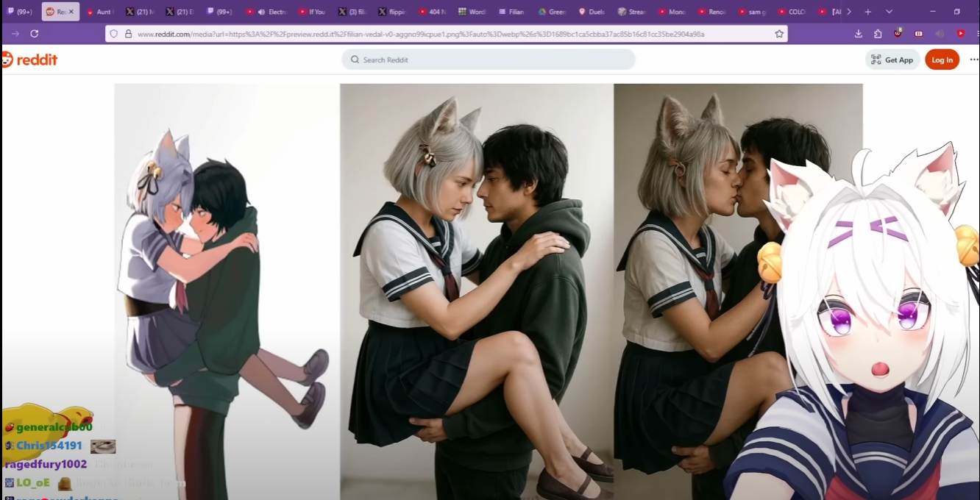
Task: Click the red shield play extension icon
Action: [x=961, y=34]
